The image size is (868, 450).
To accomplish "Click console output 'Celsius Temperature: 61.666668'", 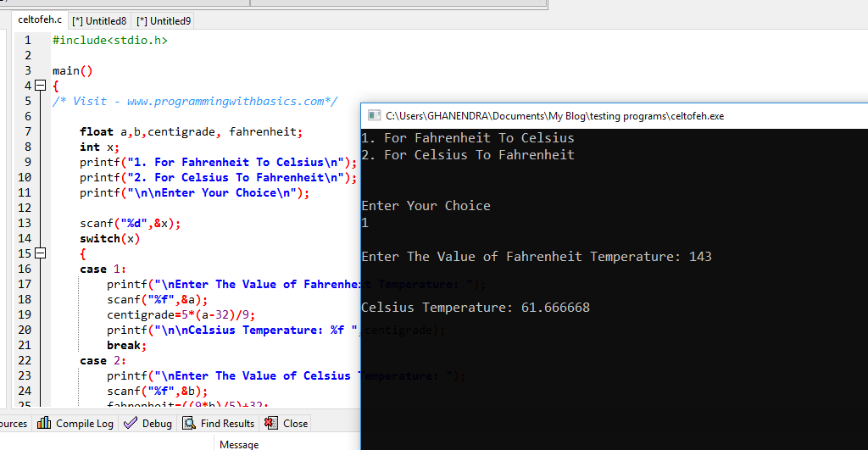I will pyautogui.click(x=476, y=307).
